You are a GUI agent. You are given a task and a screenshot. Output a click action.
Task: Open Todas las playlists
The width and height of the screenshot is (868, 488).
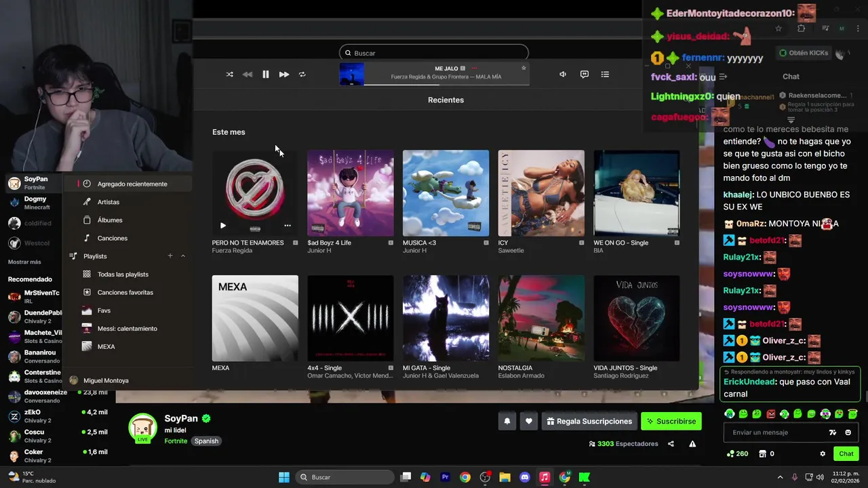pyautogui.click(x=123, y=274)
